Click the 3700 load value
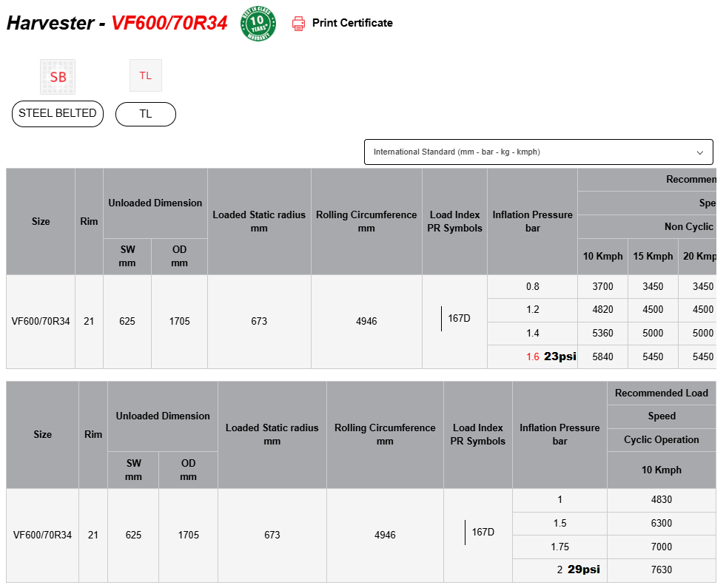 pyautogui.click(x=602, y=286)
